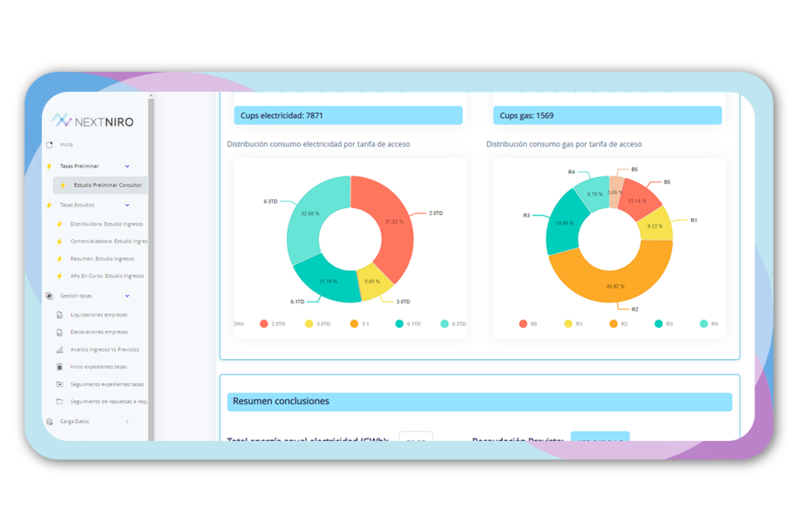
Task: Collapse the Tasas Preliminar section chevron
Action: pyautogui.click(x=127, y=167)
